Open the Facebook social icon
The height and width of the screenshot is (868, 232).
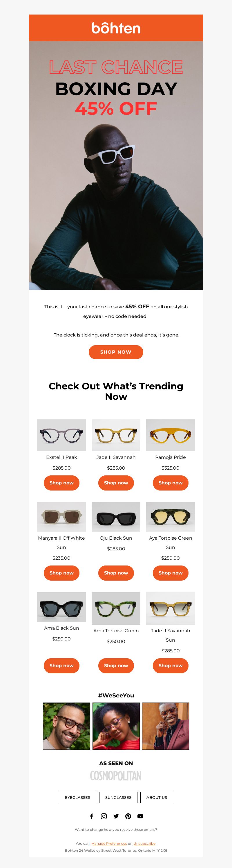(91, 816)
